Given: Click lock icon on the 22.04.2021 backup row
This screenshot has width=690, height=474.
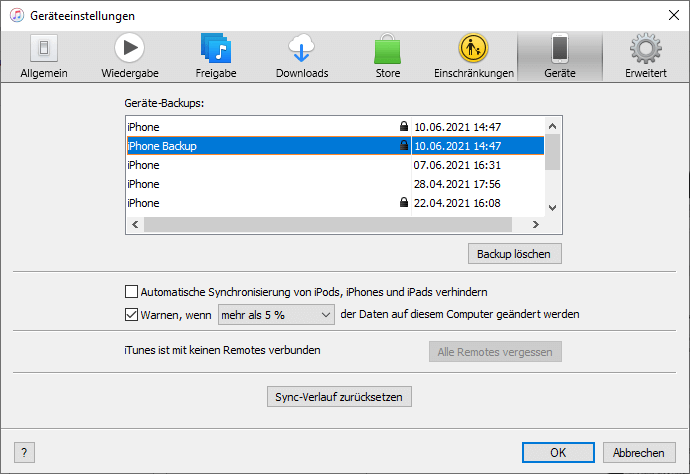Looking at the screenshot, I should click(404, 202).
